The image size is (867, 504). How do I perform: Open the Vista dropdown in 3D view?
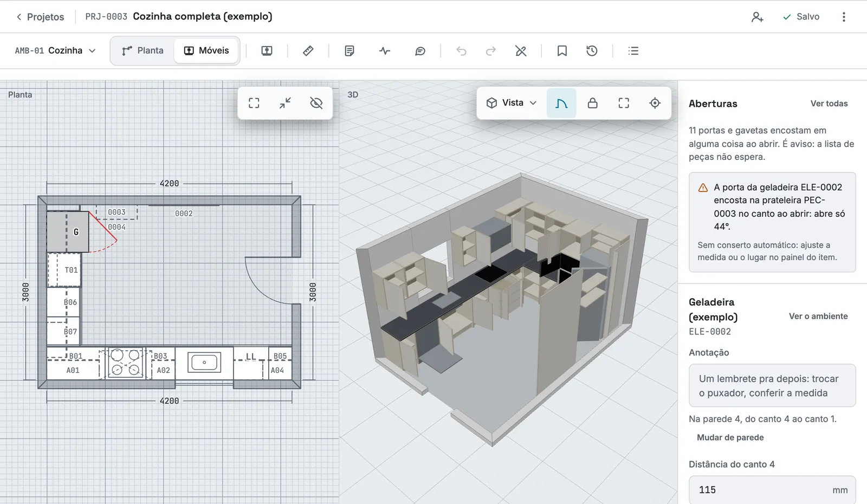[512, 103]
